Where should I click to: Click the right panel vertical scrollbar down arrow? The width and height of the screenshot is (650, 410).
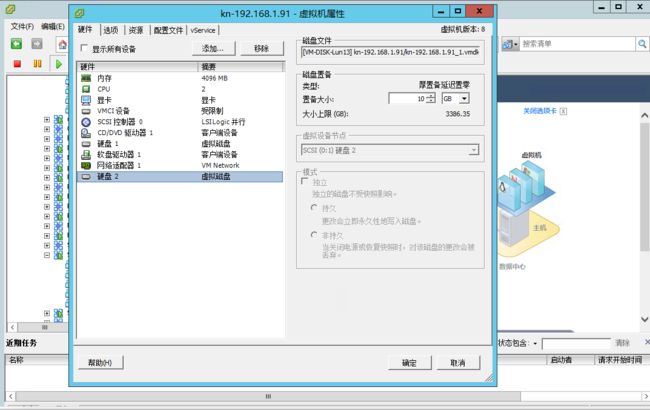click(x=645, y=319)
